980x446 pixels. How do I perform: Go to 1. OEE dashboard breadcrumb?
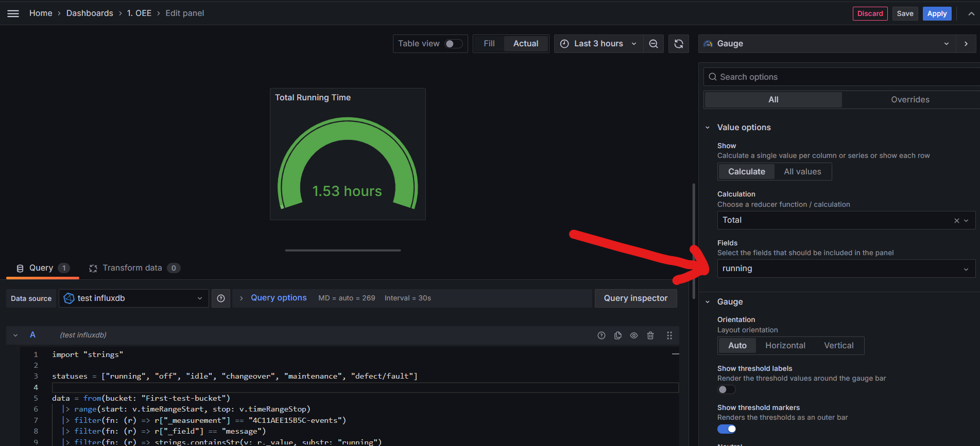pos(139,13)
